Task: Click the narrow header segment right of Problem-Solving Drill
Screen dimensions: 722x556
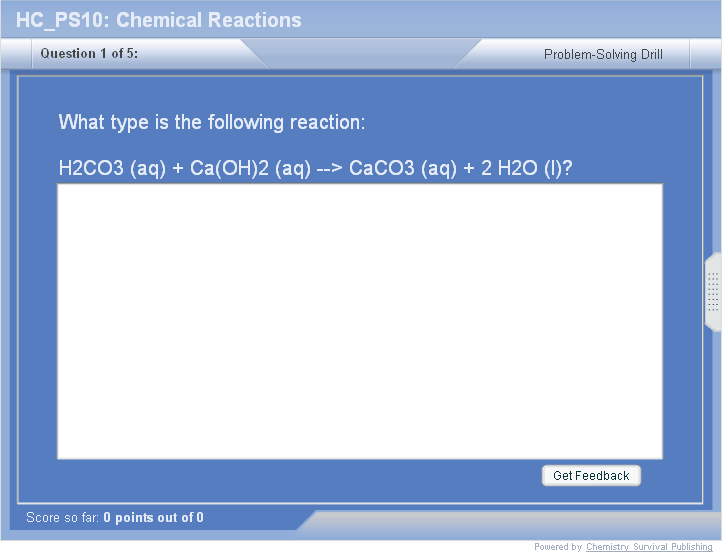Action: click(x=704, y=55)
